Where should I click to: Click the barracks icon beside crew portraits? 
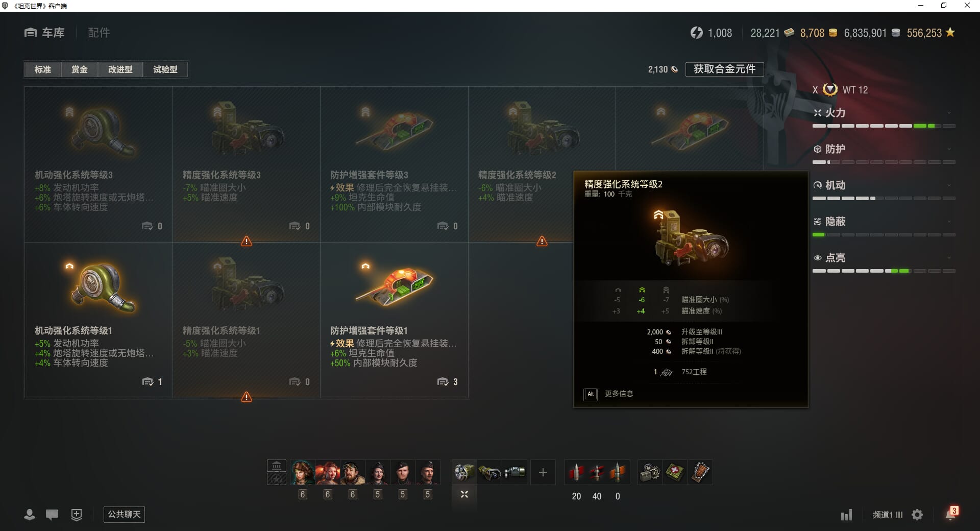click(276, 466)
